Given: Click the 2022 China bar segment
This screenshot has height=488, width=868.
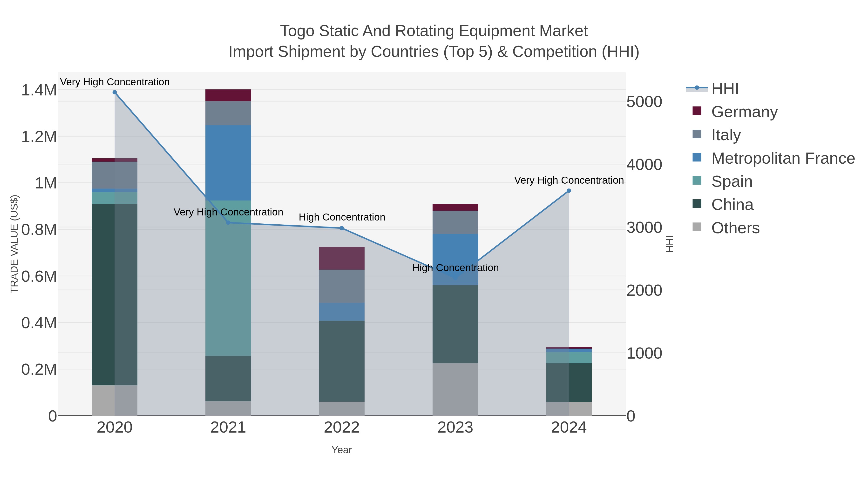Looking at the screenshot, I should coord(342,361).
